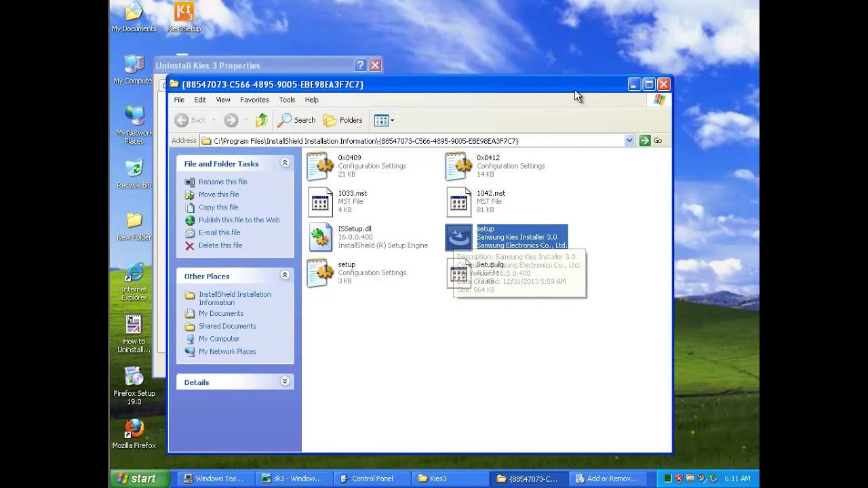Viewport: 868px width, 488px height.
Task: Click E-mail this file link
Action: coord(219,232)
